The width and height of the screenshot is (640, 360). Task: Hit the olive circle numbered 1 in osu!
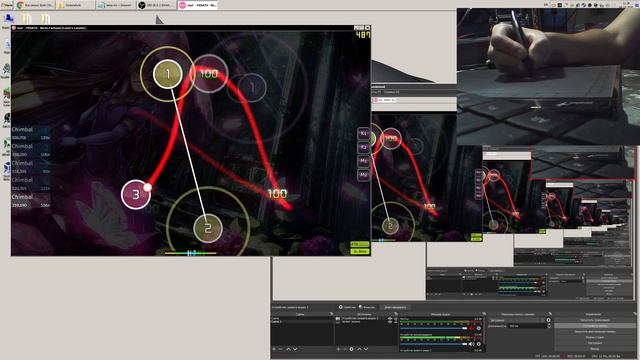(167, 74)
